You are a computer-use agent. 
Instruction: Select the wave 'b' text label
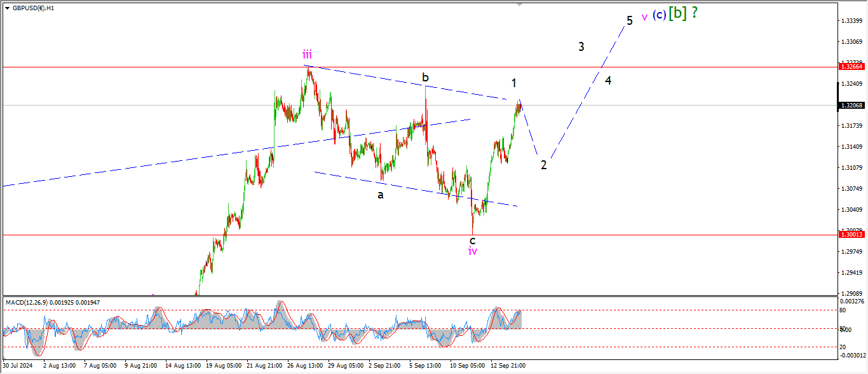point(426,78)
